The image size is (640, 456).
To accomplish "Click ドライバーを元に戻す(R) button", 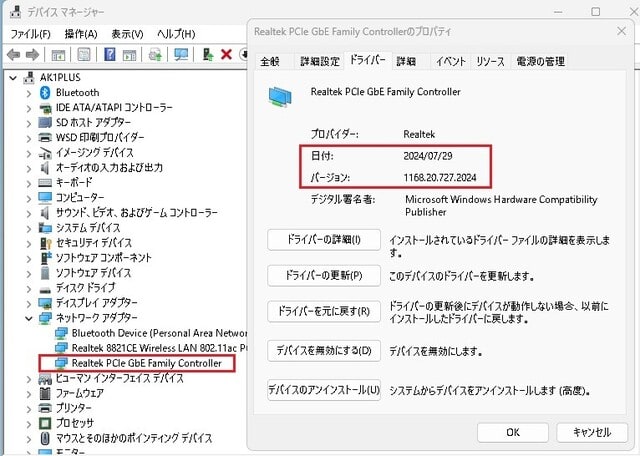I will tap(324, 311).
